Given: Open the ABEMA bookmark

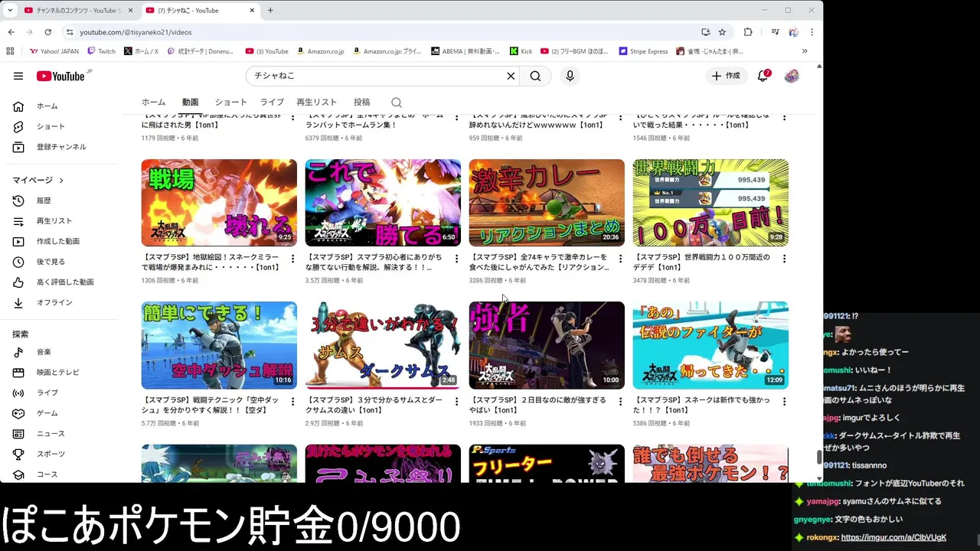Looking at the screenshot, I should point(465,51).
